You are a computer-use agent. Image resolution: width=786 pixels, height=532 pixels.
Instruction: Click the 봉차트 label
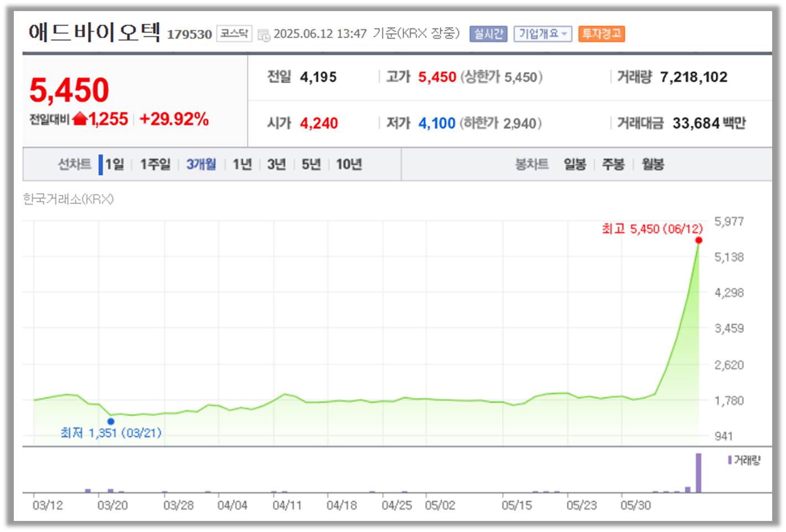click(x=532, y=164)
